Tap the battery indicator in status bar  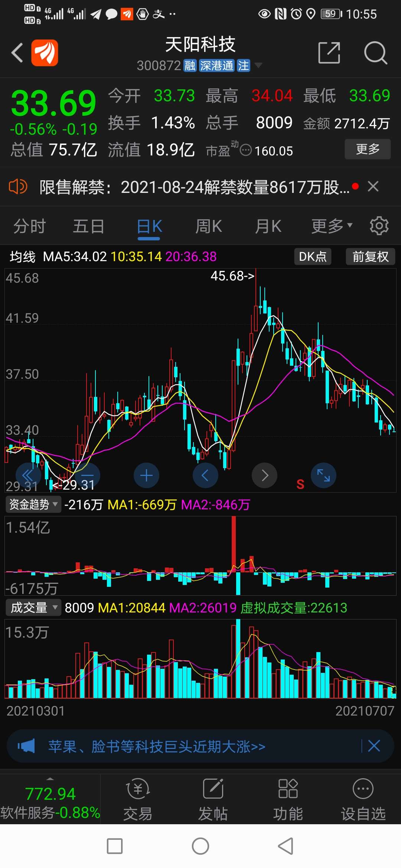pyautogui.click(x=332, y=14)
